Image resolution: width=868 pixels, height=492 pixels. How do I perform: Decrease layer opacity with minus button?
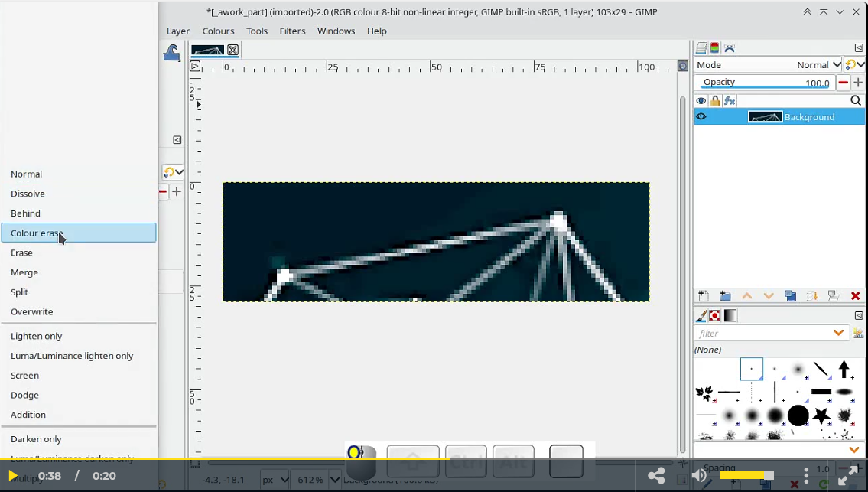tap(843, 83)
